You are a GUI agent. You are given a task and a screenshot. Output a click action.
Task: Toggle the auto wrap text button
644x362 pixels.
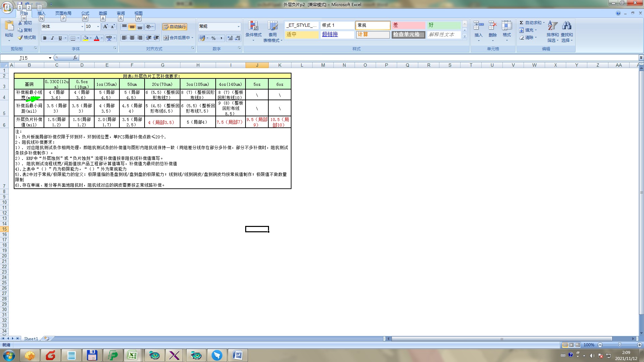[174, 27]
